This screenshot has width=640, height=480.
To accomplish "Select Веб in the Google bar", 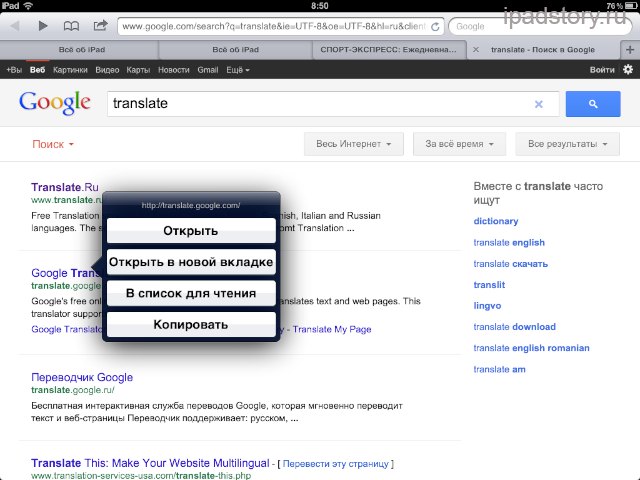I will coord(37,70).
